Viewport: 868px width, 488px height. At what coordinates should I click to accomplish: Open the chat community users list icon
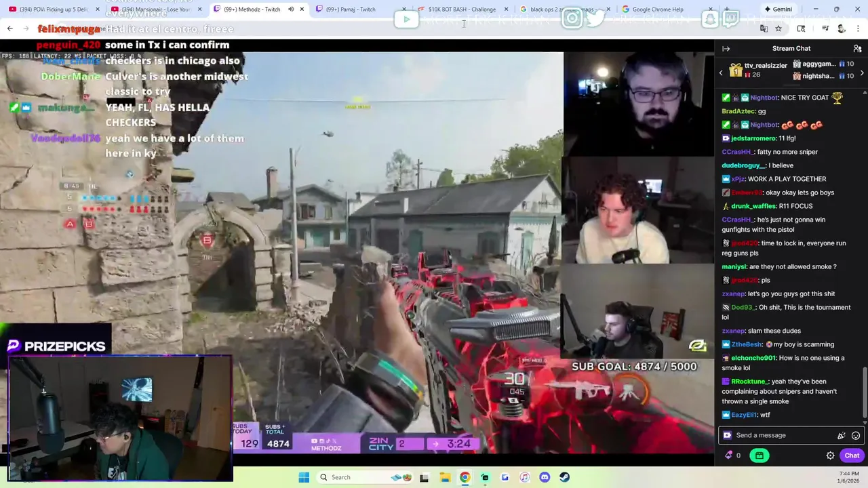(857, 49)
